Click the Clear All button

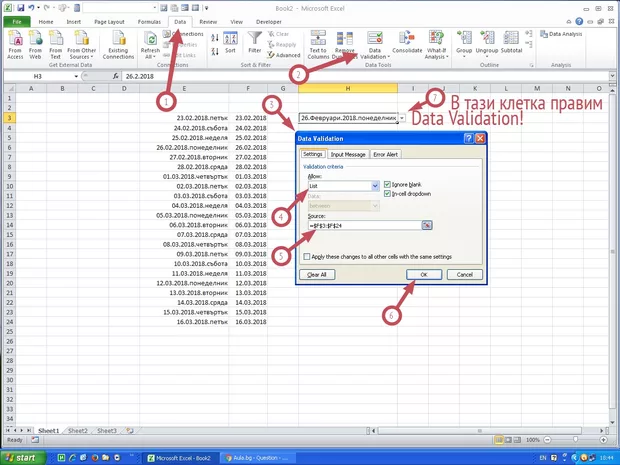[316, 274]
